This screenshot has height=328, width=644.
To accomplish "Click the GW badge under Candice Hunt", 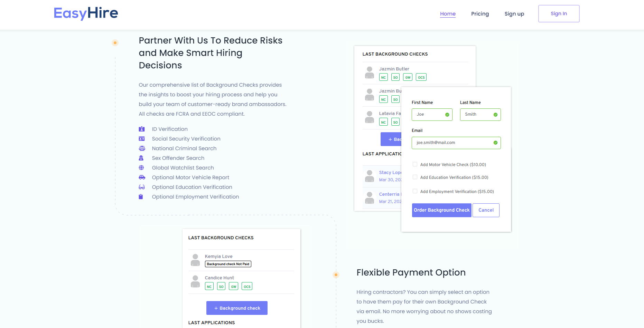I will point(234,287).
